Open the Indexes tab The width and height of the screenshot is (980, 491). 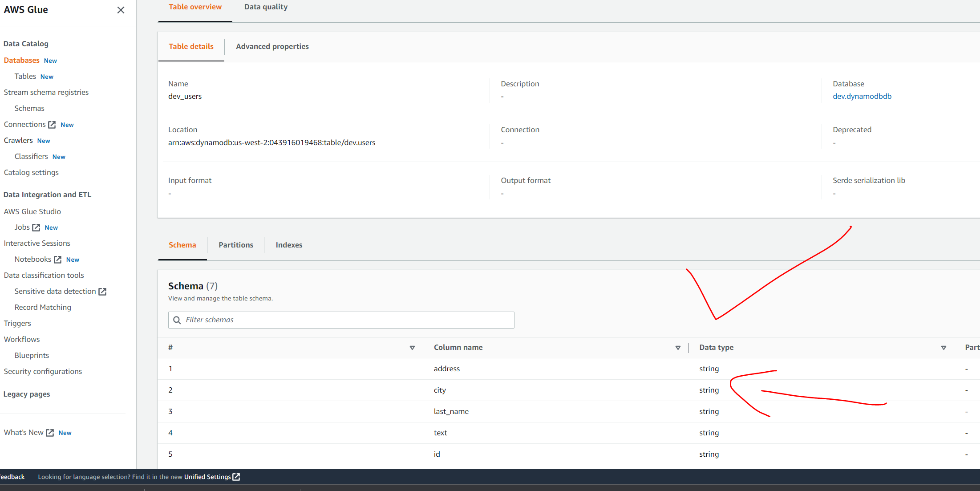(x=289, y=245)
